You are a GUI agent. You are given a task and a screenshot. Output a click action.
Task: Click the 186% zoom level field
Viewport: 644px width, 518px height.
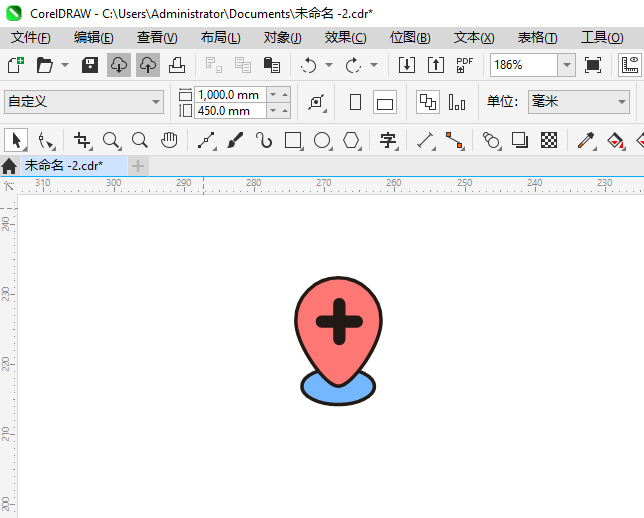[x=524, y=65]
